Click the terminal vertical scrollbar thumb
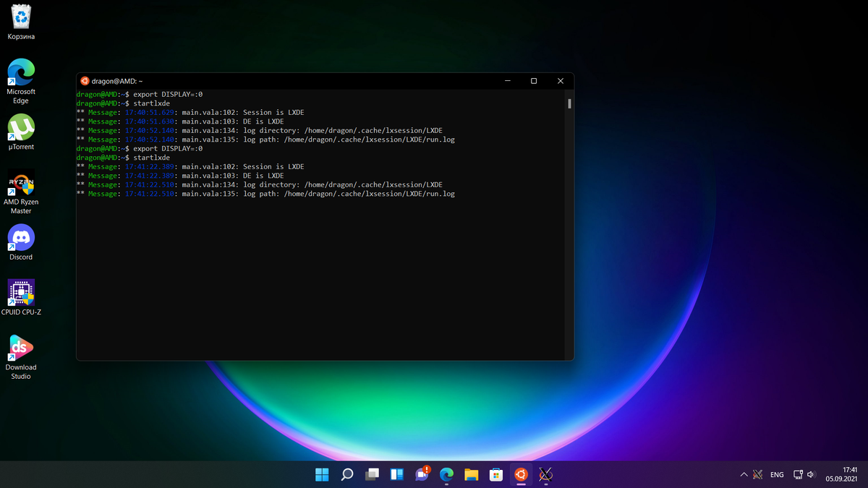The height and width of the screenshot is (488, 868). tap(570, 103)
